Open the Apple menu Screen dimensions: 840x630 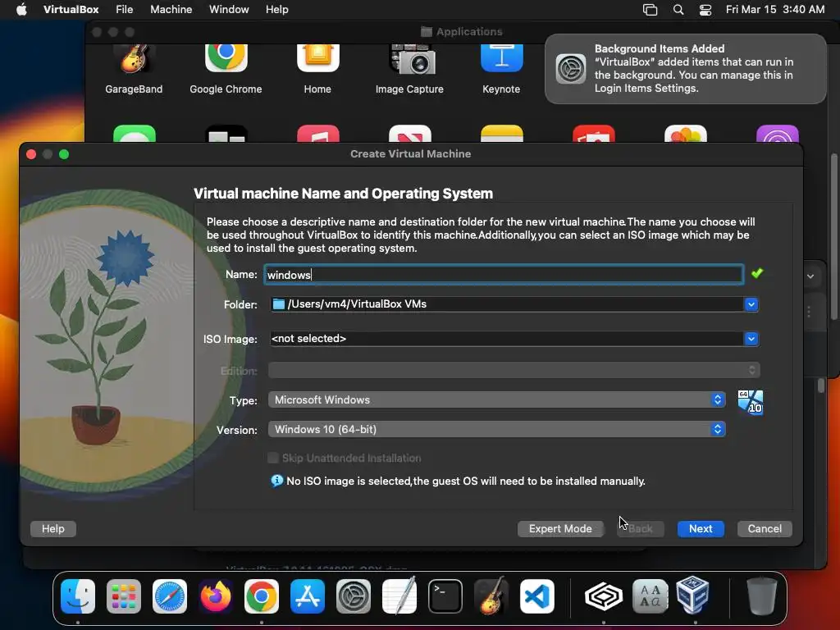21,10
